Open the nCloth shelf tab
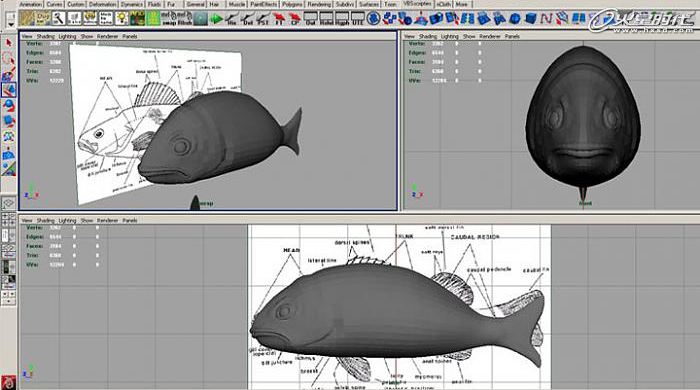 [444, 4]
